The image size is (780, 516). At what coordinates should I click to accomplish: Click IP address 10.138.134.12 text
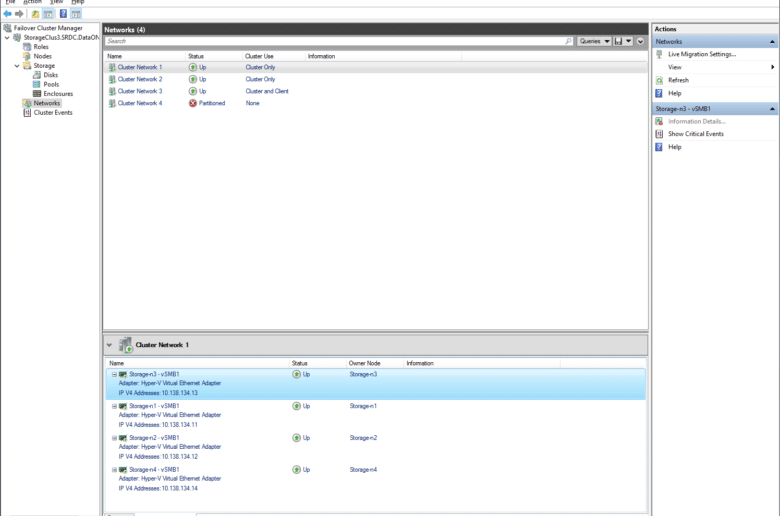180,457
